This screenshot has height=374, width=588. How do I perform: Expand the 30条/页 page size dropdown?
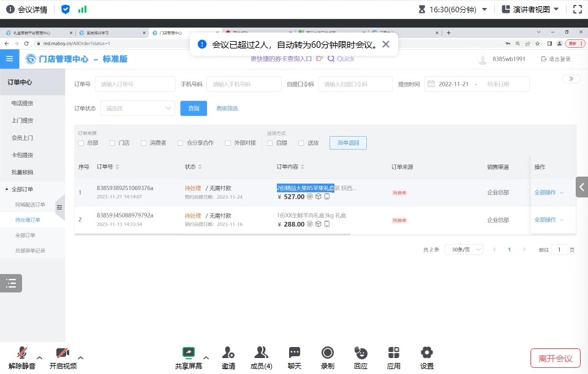click(464, 250)
